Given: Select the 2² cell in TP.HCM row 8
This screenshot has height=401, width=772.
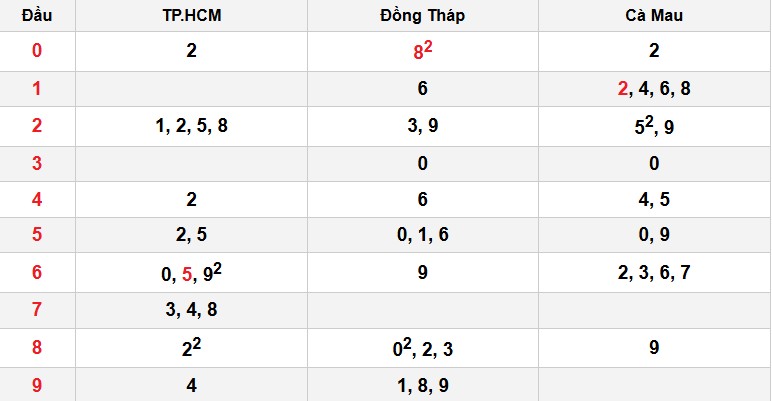Looking at the screenshot, I should [x=191, y=346].
